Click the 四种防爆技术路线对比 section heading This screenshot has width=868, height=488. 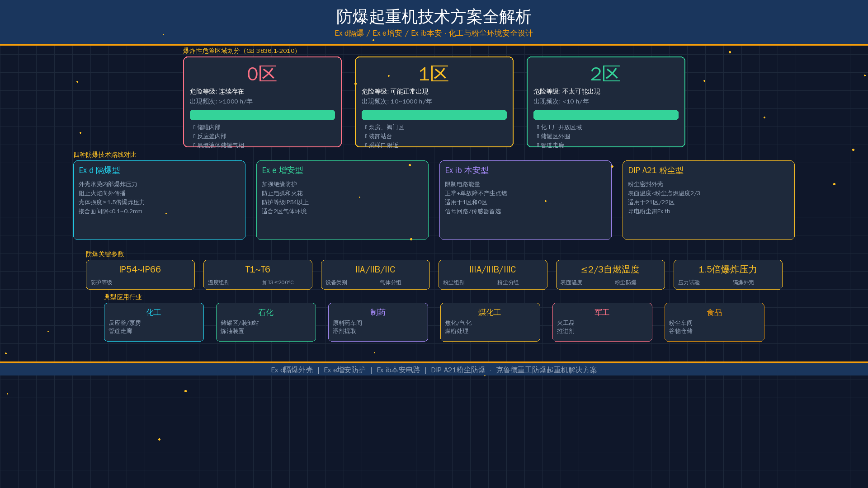[105, 155]
